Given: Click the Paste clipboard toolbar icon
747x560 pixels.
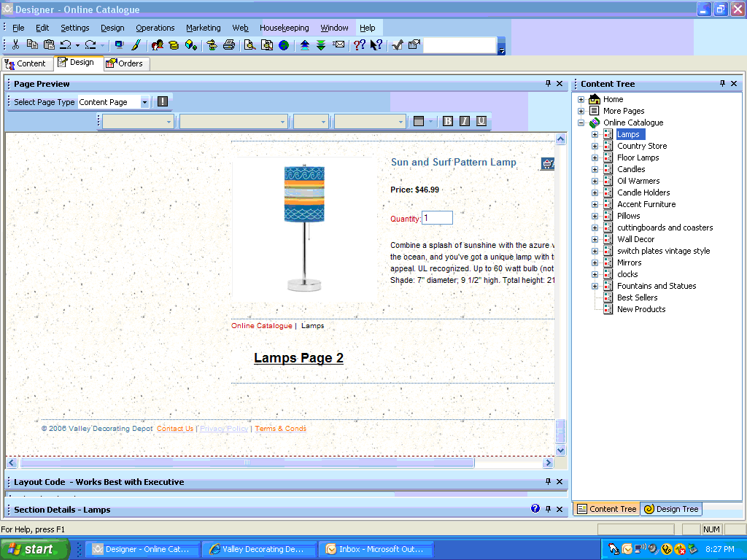Looking at the screenshot, I should (x=49, y=45).
